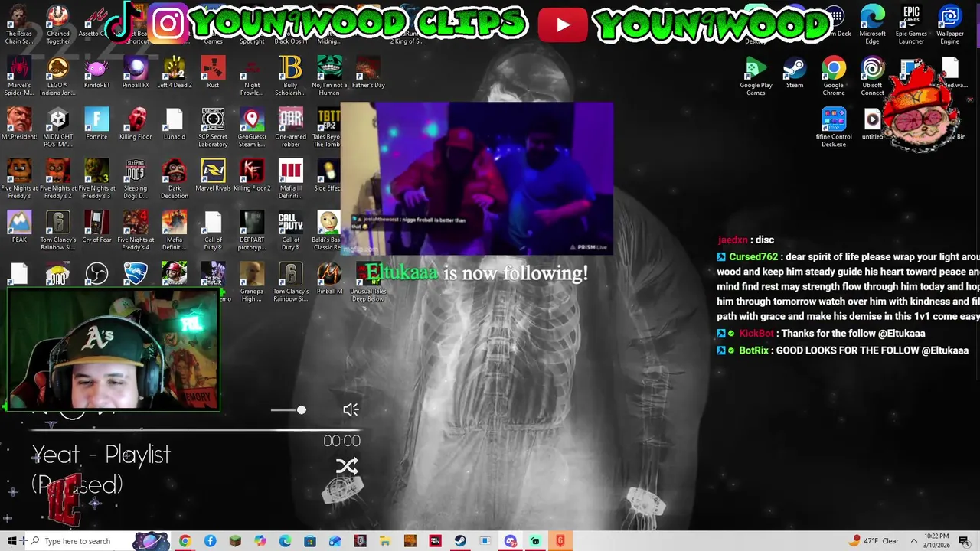Click the Yeat - Playlist track title
The width and height of the screenshot is (980, 551).
pyautogui.click(x=101, y=455)
